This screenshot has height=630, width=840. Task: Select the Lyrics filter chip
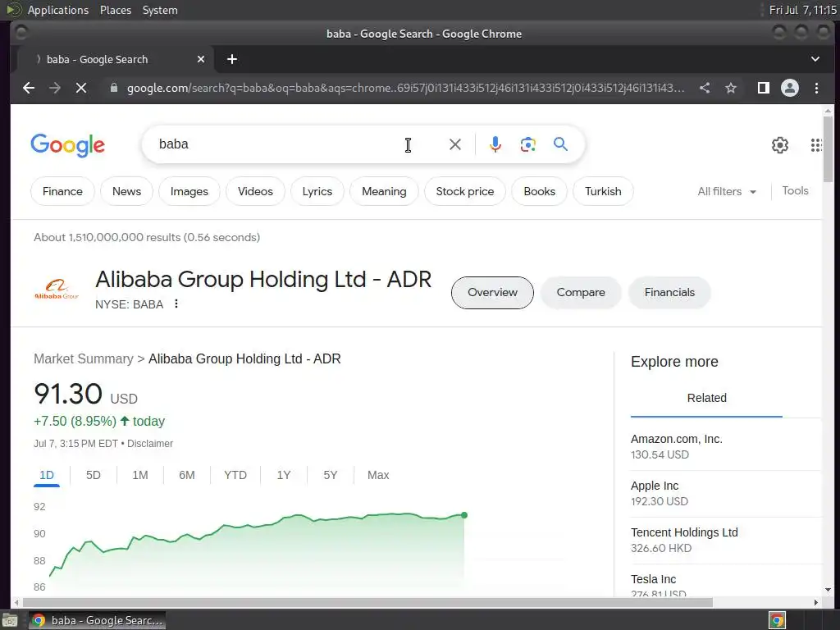(x=317, y=191)
